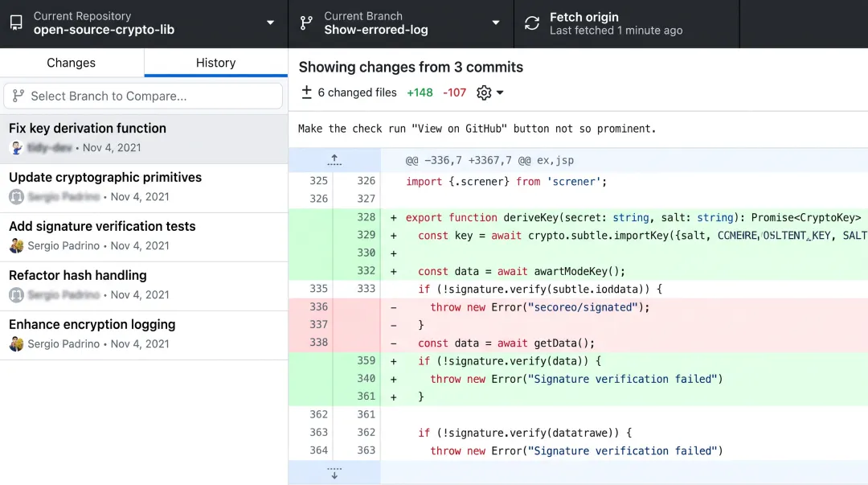Expand diff context downward

point(334,472)
